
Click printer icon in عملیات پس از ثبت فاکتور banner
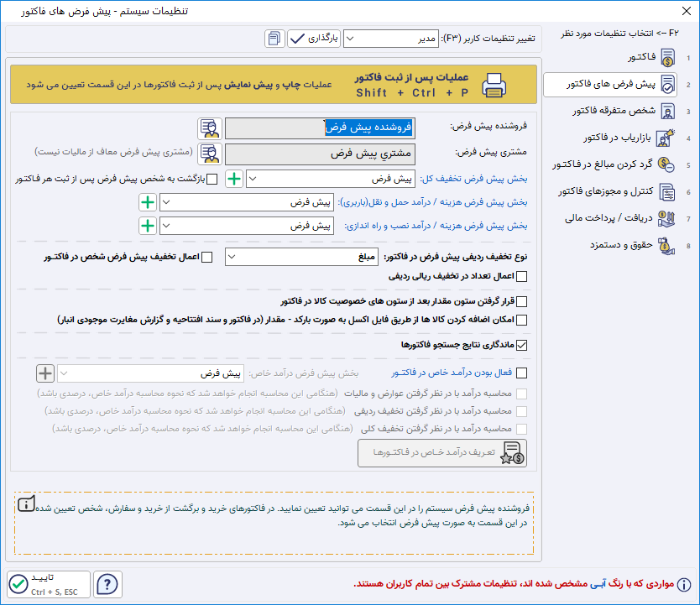coord(494,85)
